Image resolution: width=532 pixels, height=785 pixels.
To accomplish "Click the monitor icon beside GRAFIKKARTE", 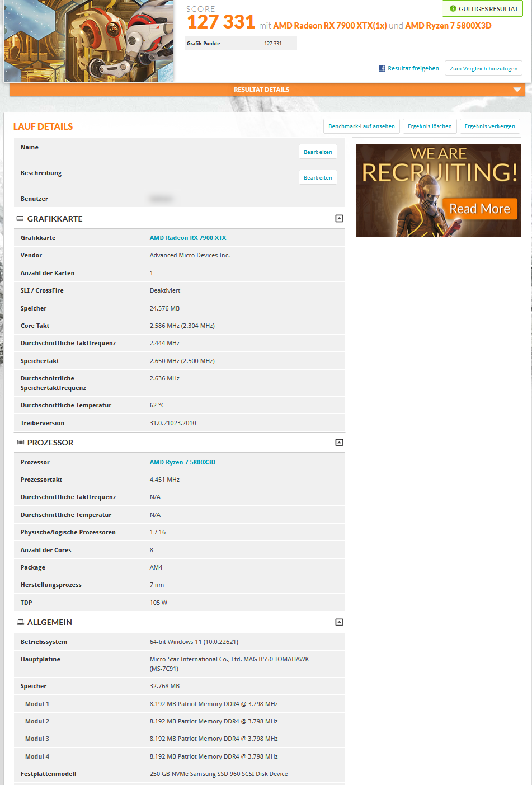I will (x=20, y=219).
